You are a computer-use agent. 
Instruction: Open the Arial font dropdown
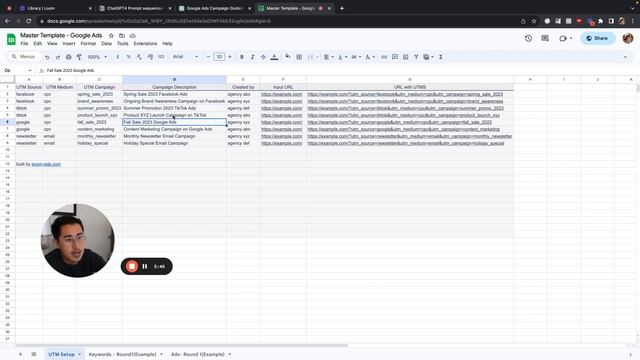186,57
